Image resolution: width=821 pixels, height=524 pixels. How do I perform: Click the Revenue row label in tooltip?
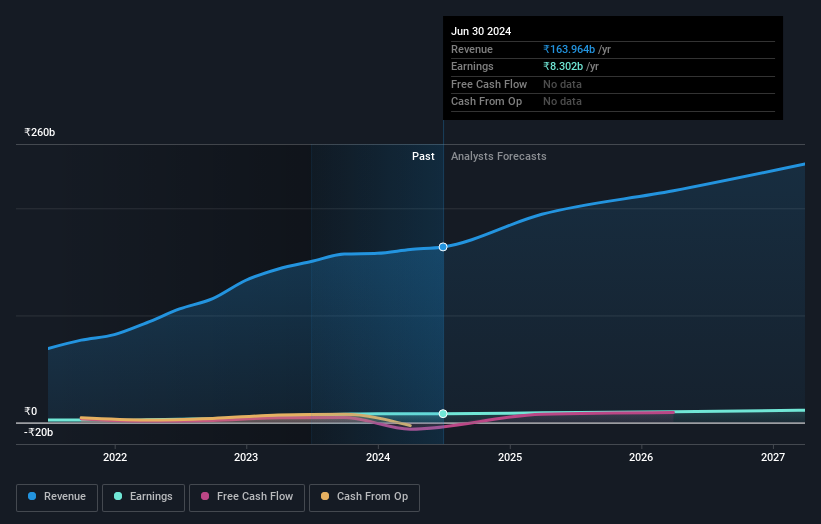[x=472, y=49]
